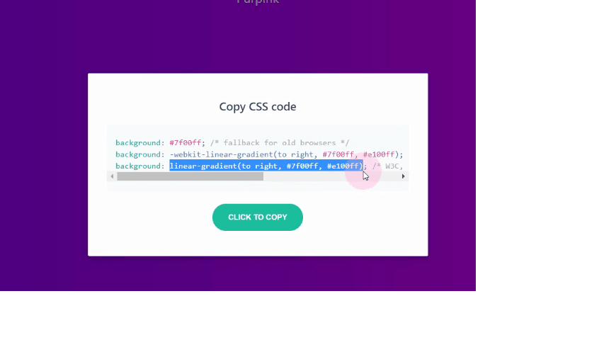Click the background property on third line
Screen dimensions: 616x364
click(x=138, y=166)
